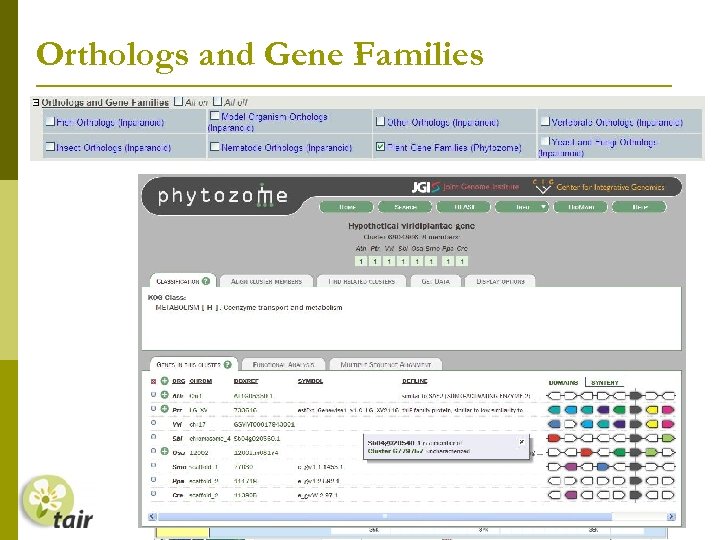Screen dimensions: 720x540
Task: Click the green gene arrow in the Osa synteny row
Action: pyautogui.click(x=619, y=452)
